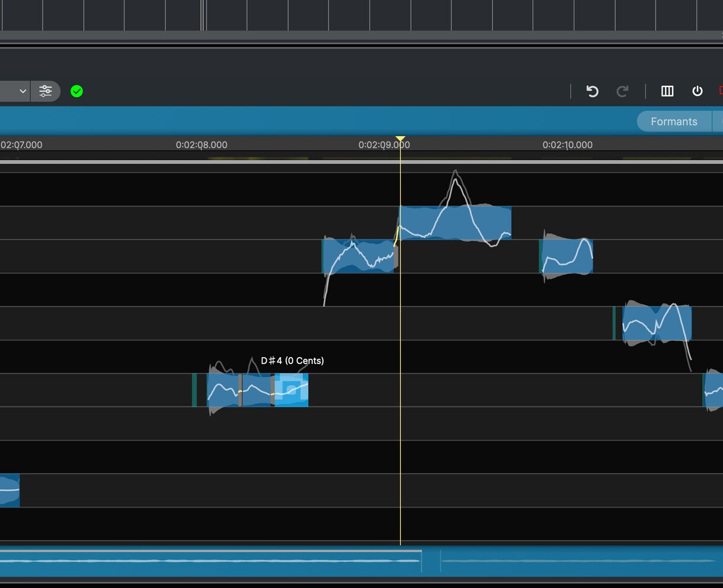The height and width of the screenshot is (588, 723).
Task: Select the highest pitch note block at playhead
Action: pyautogui.click(x=455, y=223)
